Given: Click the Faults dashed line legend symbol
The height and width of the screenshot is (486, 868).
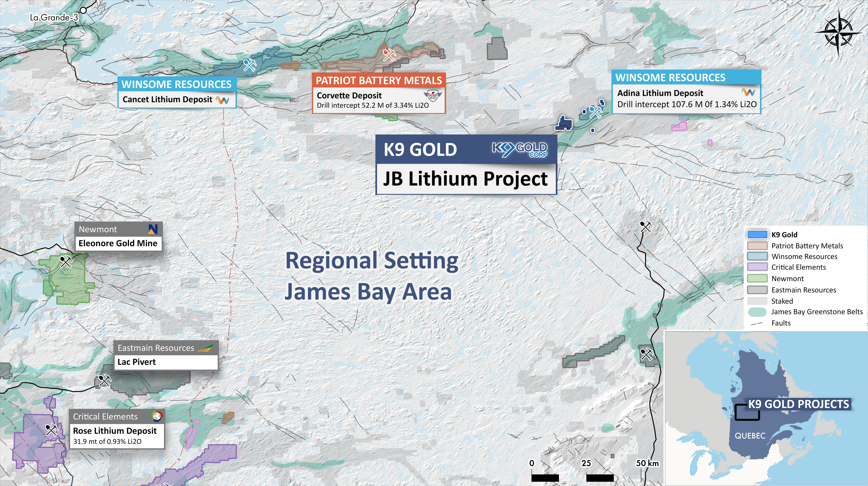Looking at the screenshot, I should click(757, 323).
